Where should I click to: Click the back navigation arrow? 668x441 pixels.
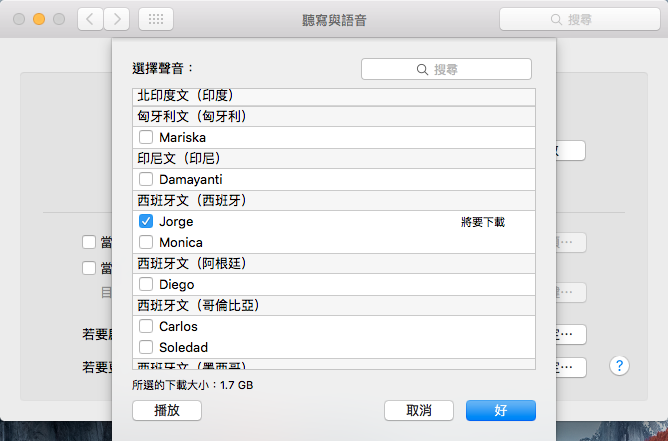[90, 19]
